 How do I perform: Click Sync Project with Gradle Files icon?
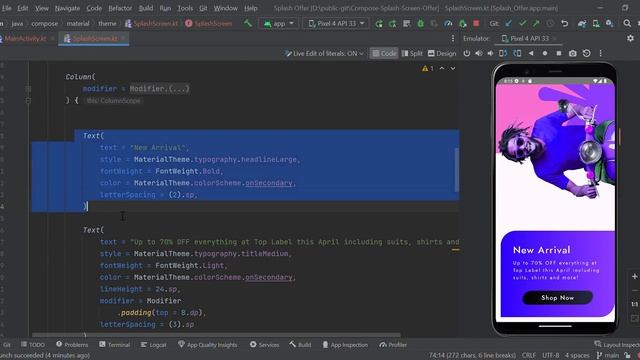click(582, 24)
